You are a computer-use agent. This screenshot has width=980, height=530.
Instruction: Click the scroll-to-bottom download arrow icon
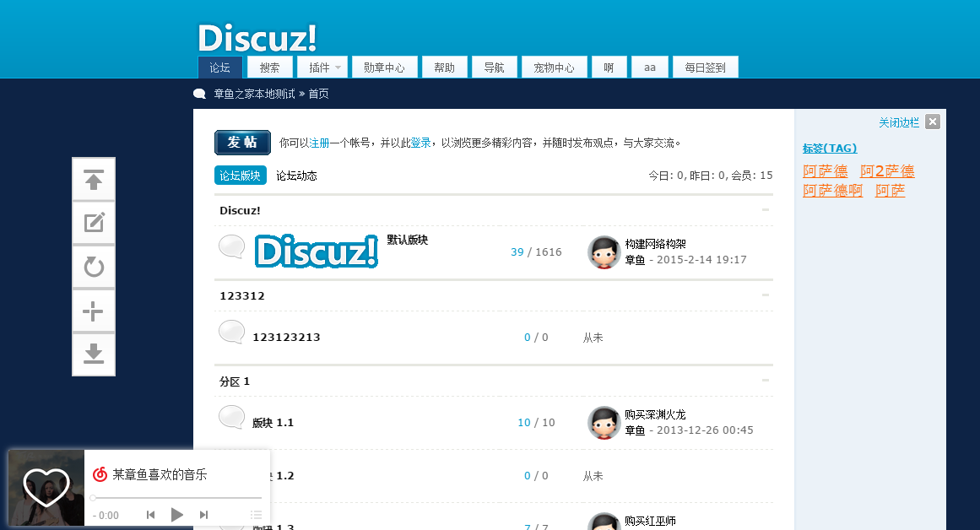coord(94,354)
